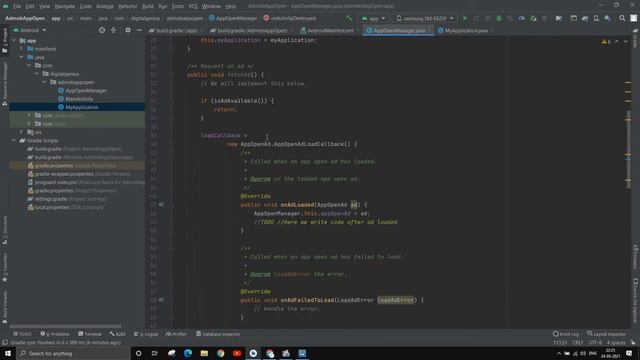Click the Project panel horizontal scrollbar

pyautogui.click(x=65, y=326)
